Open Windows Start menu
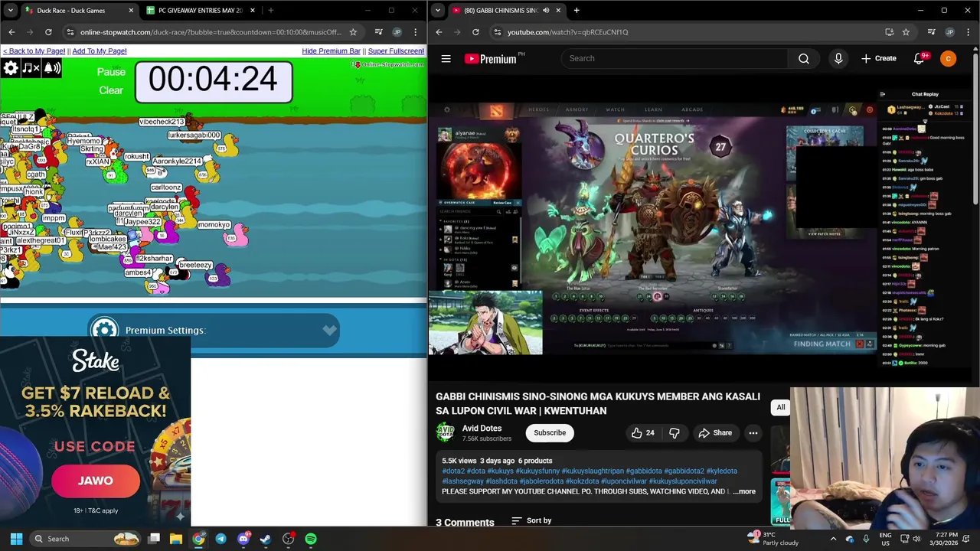The height and width of the screenshot is (551, 980). tap(16, 539)
